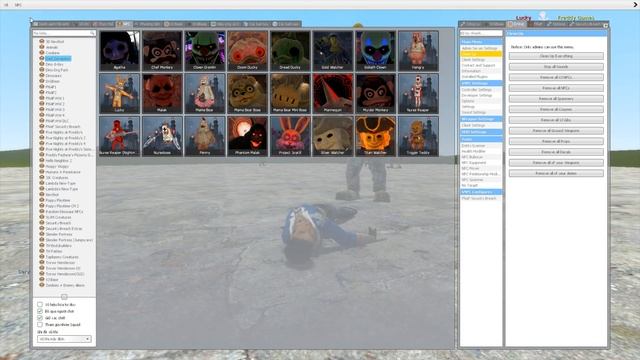Select the Trigger Teddy NPC icon
The image size is (640, 360).
click(418, 136)
